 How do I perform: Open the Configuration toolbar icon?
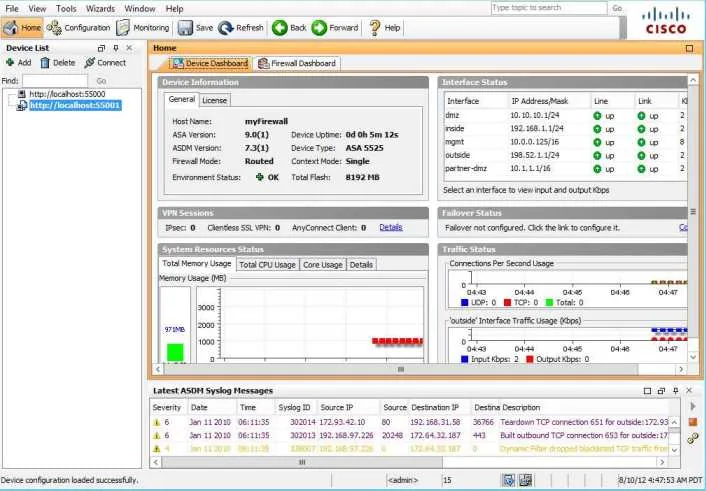(x=78, y=28)
